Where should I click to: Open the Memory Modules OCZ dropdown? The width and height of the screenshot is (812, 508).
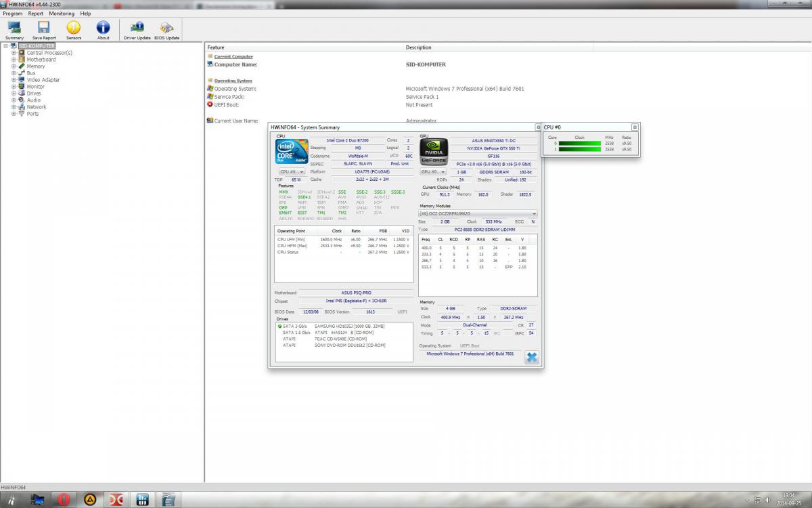tap(478, 213)
